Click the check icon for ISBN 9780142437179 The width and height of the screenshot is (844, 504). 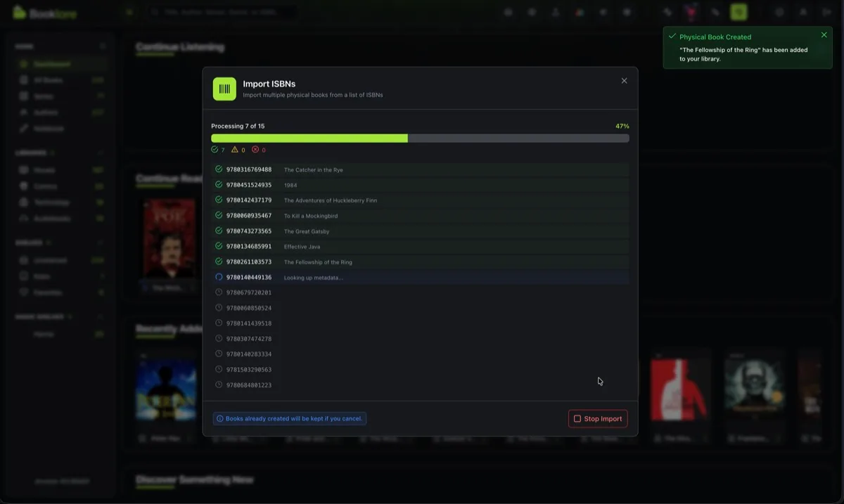(219, 200)
